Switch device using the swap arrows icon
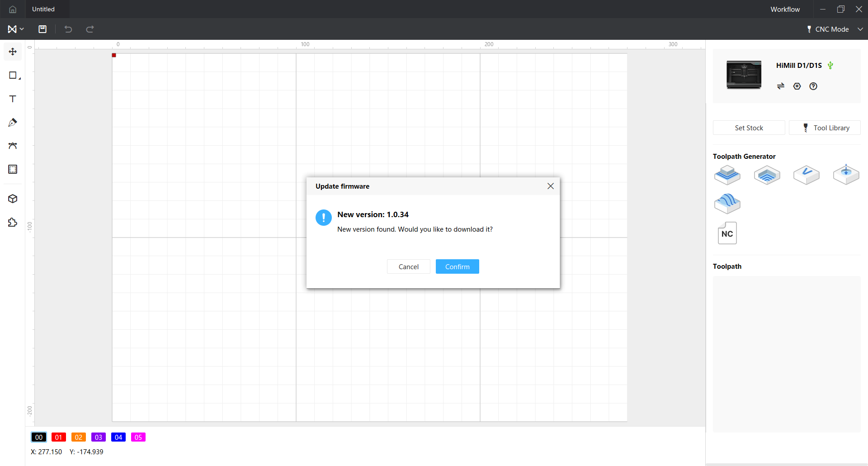The height and width of the screenshot is (466, 868). click(x=781, y=86)
